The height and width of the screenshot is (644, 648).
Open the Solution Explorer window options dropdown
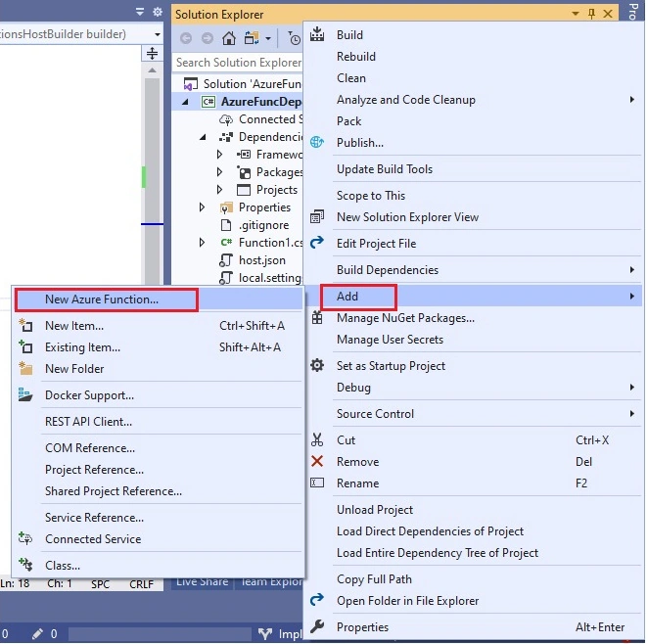(575, 14)
